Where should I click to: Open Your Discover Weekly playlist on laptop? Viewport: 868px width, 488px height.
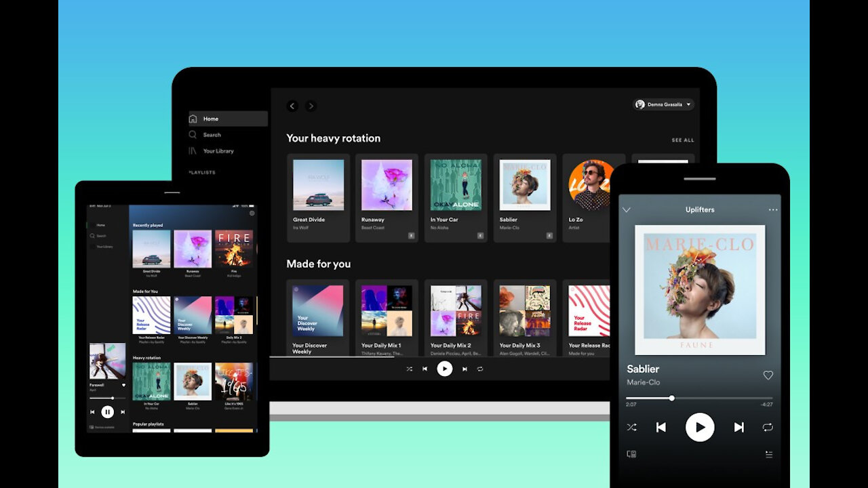(x=318, y=319)
